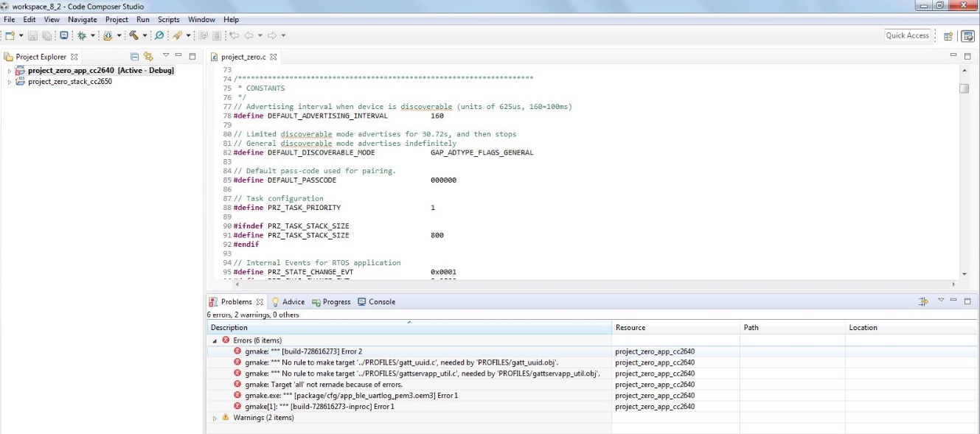Launch Debug with the green bug icon

tap(81, 35)
